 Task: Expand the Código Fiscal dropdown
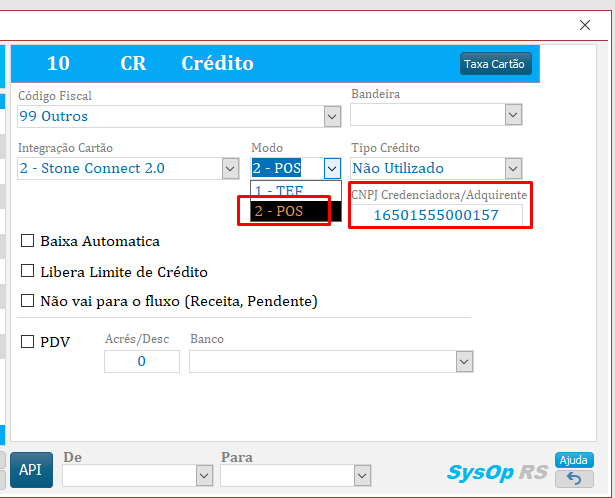point(332,117)
